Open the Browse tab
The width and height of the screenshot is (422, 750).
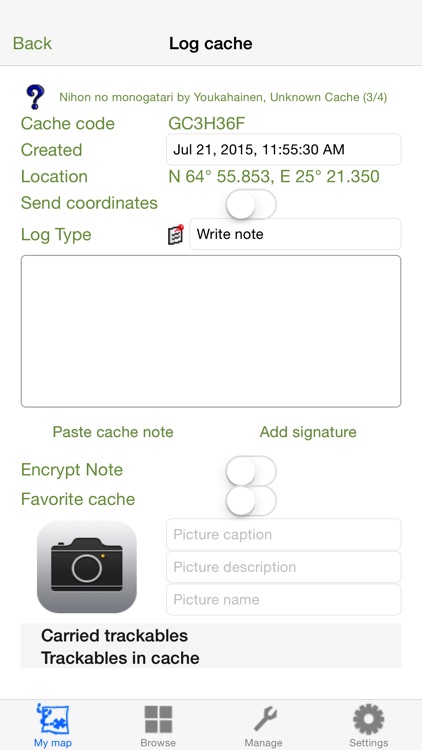click(x=158, y=726)
